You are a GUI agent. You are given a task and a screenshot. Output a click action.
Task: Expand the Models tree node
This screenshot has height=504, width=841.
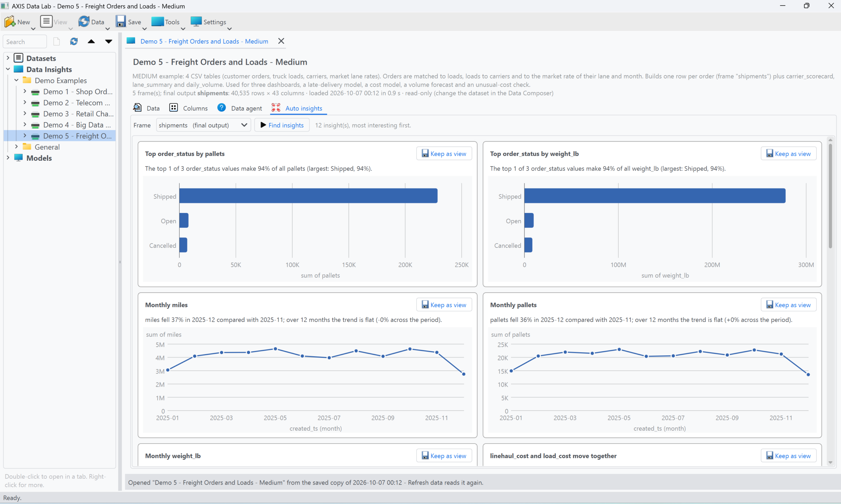(x=8, y=158)
